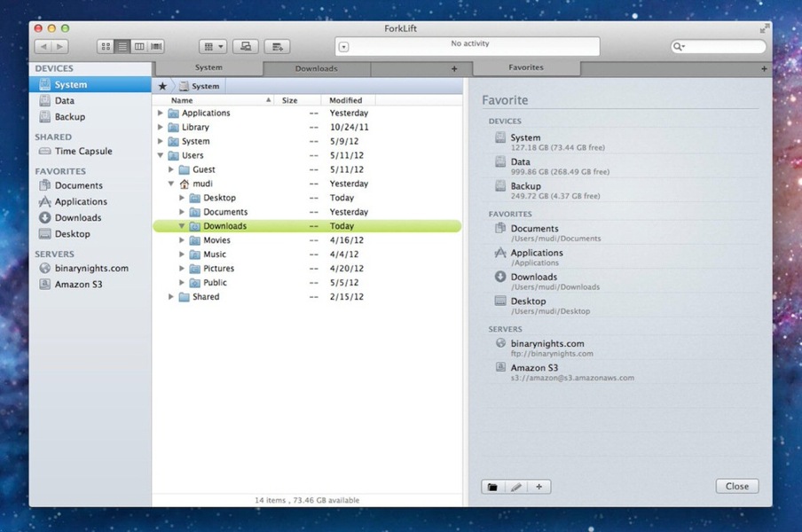The width and height of the screenshot is (802, 532).
Task: Select Amazon S3 s3:// server entry
Action: click(621, 372)
